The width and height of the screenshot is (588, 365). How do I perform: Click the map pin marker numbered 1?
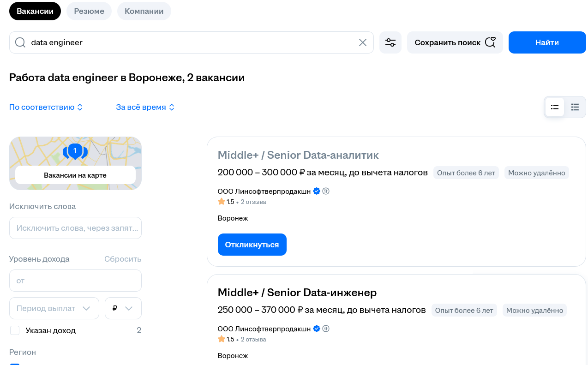click(x=75, y=151)
